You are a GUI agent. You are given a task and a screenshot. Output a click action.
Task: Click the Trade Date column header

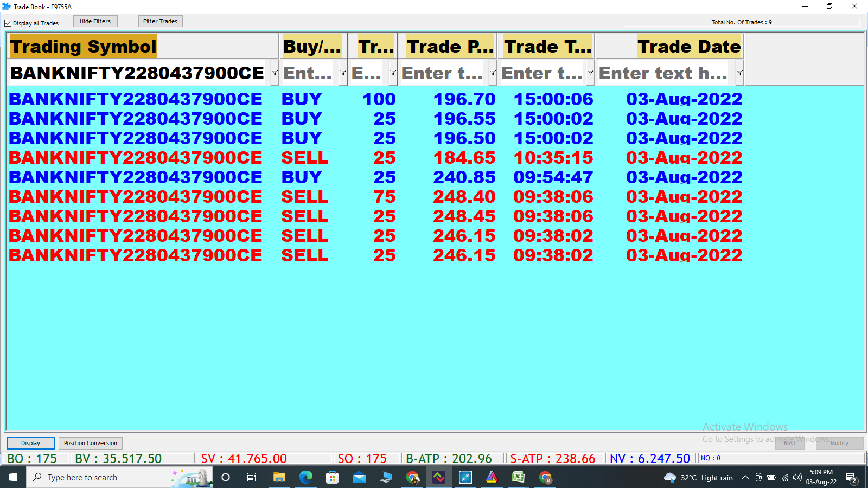(x=669, y=46)
